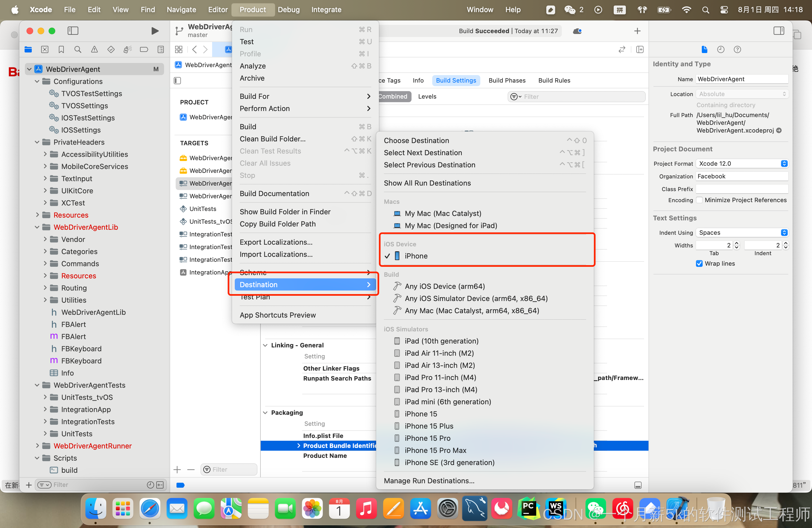Open the Issue navigator warning icon
The width and height of the screenshot is (812, 528).
coord(94,49)
